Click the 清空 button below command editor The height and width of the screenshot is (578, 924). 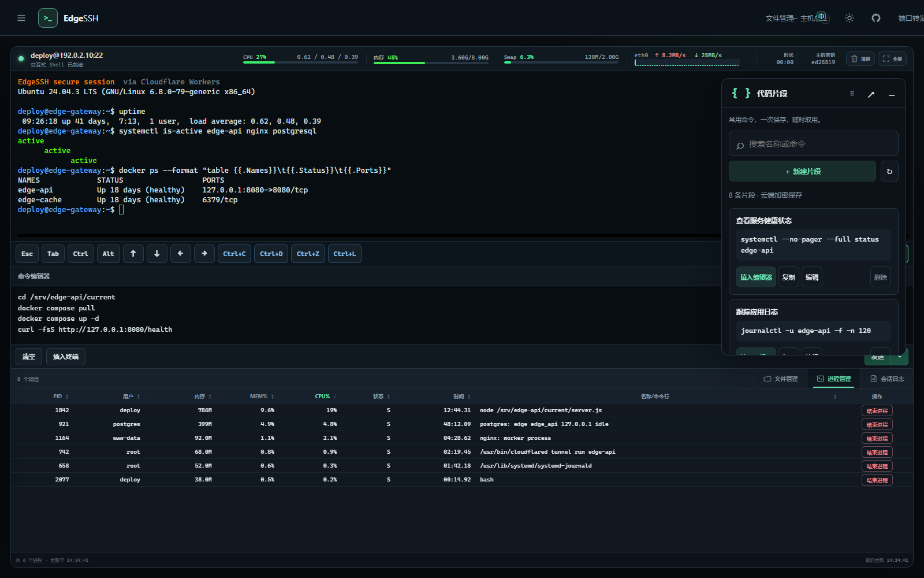(29, 357)
